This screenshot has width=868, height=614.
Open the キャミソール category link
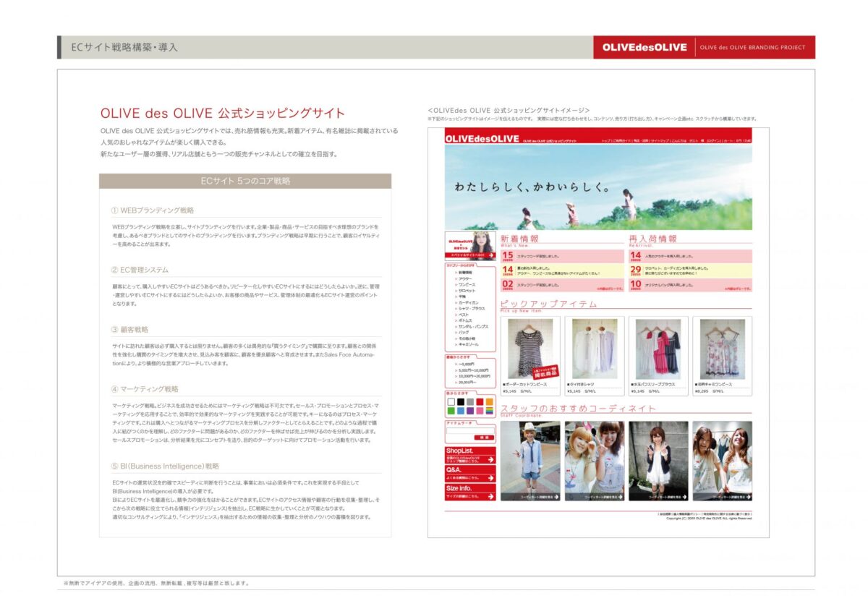(468, 344)
